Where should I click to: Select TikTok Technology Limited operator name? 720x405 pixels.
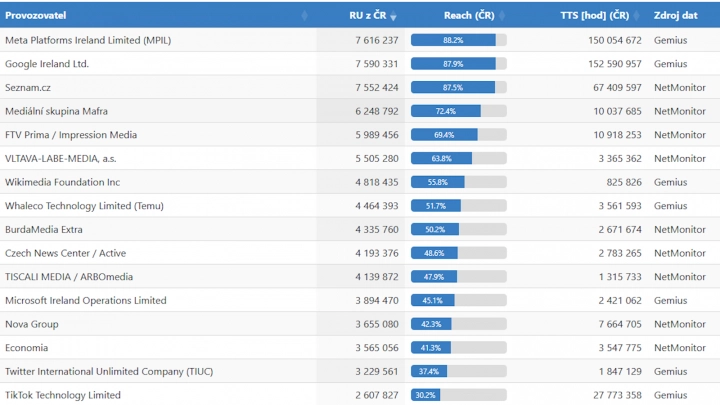(x=62, y=395)
